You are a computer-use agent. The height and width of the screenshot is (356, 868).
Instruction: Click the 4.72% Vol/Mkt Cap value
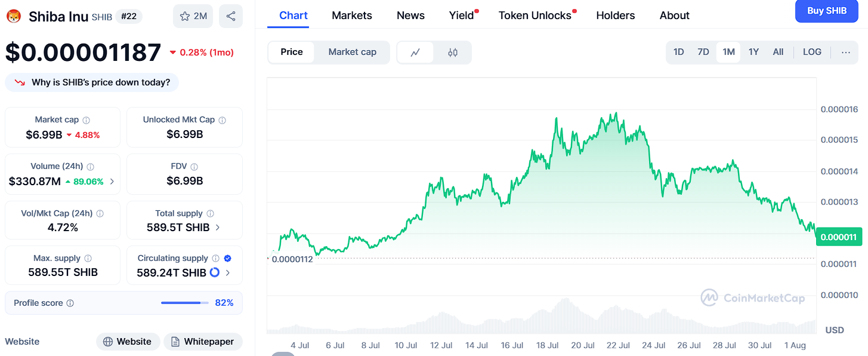point(63,228)
